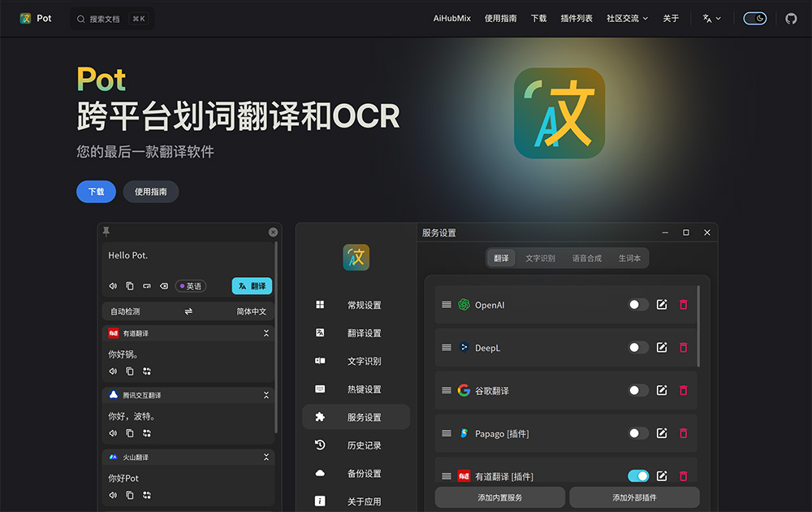This screenshot has height=512, width=812.
Task: Copy the 你好Pot translation result
Action: 130,496
